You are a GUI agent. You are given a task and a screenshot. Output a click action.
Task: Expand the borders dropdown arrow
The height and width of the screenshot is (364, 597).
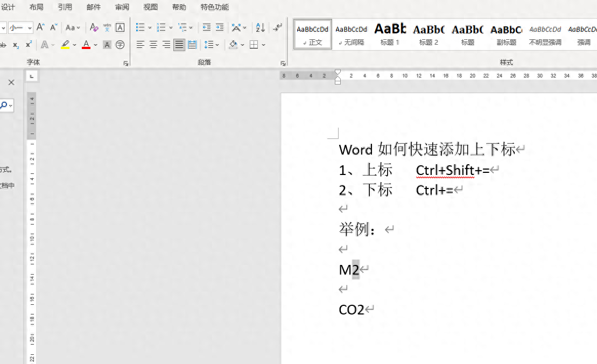click(x=263, y=45)
